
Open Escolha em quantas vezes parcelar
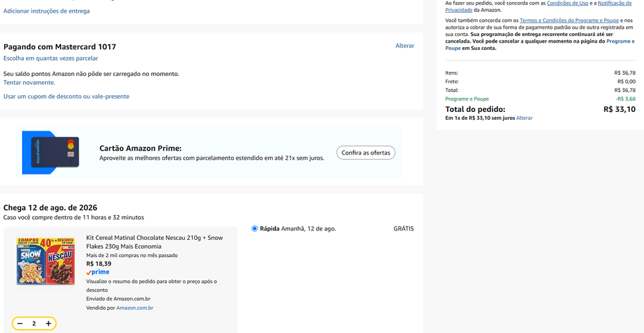tap(51, 59)
